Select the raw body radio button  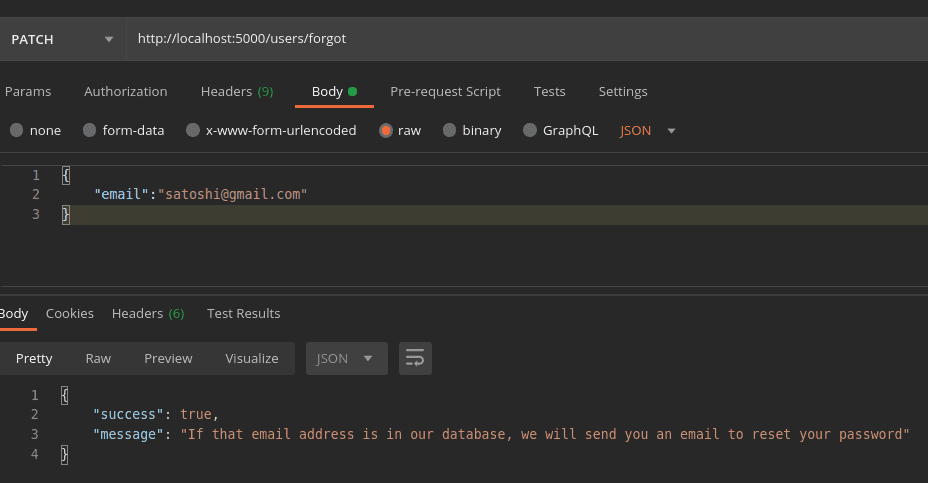point(386,130)
